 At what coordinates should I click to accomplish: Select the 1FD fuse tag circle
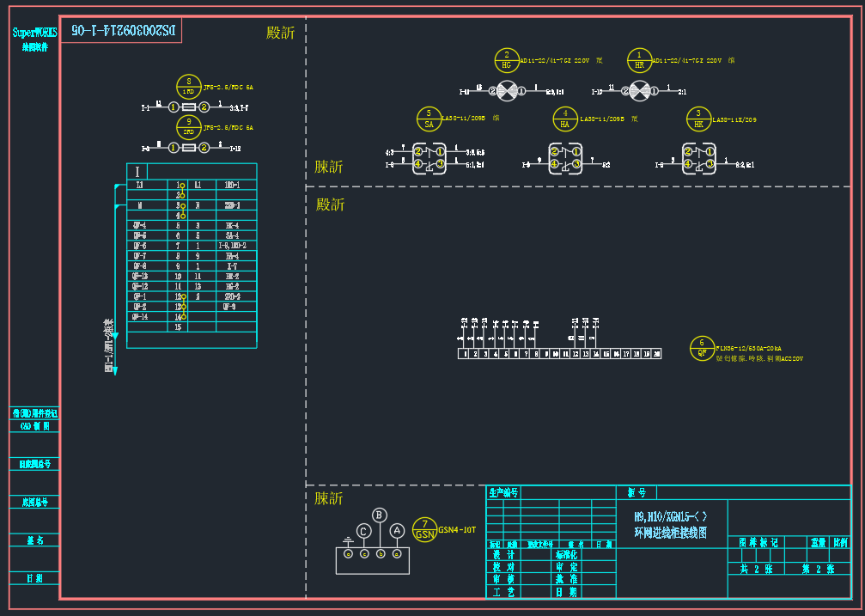point(188,86)
